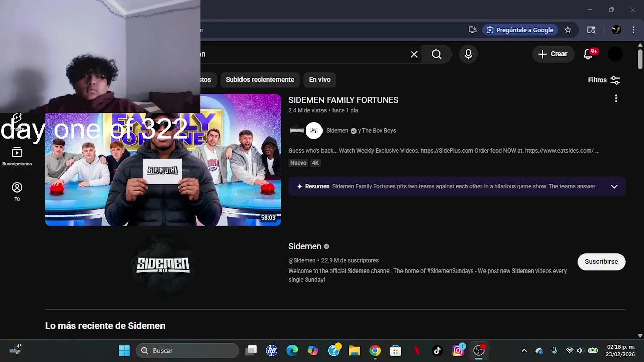Viewport: 644px width, 362px height.
Task: Select the Subidos recientemente chip
Action: click(260, 80)
